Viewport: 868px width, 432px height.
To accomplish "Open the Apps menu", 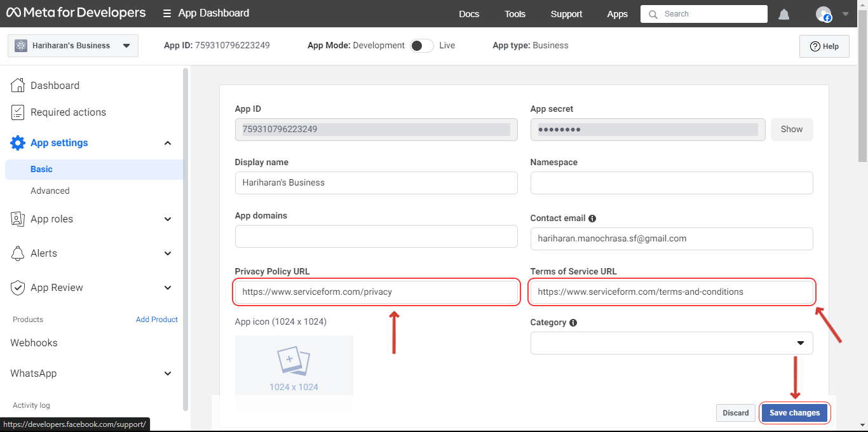I will [617, 14].
